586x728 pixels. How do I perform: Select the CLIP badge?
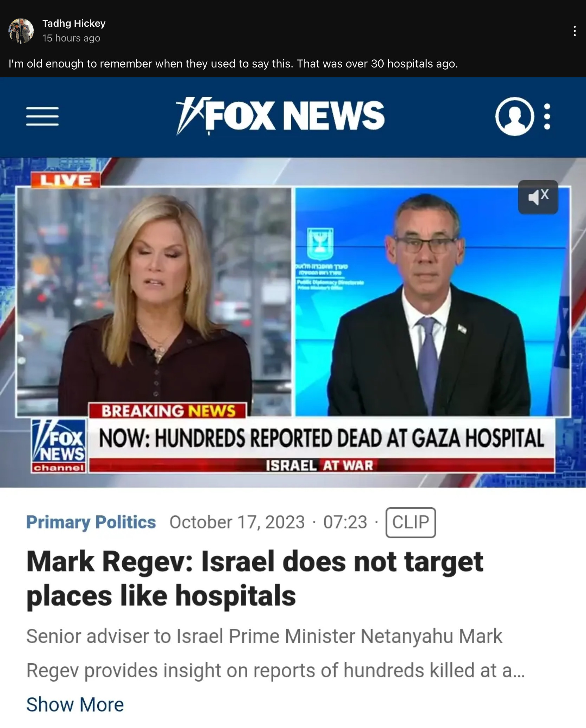[410, 522]
